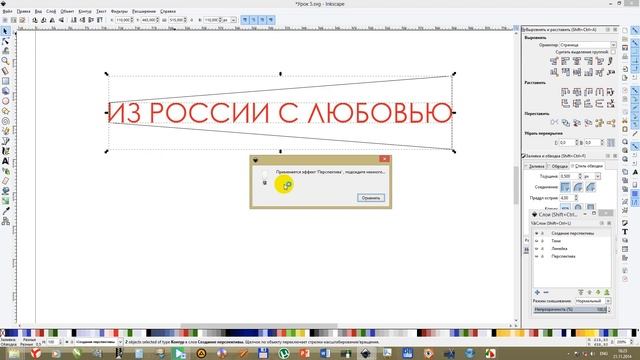Open toolbar units px dropdown
This screenshot has height=360, width=640.
(x=229, y=20)
